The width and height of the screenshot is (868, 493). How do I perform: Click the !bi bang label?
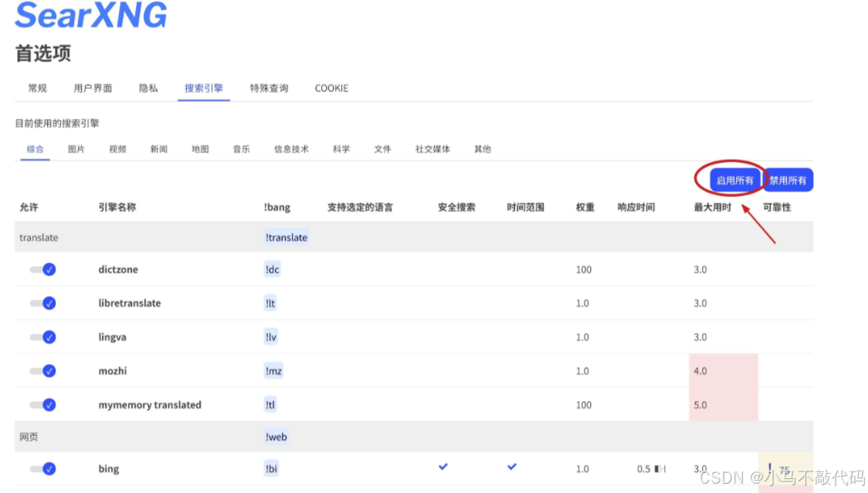click(x=271, y=469)
